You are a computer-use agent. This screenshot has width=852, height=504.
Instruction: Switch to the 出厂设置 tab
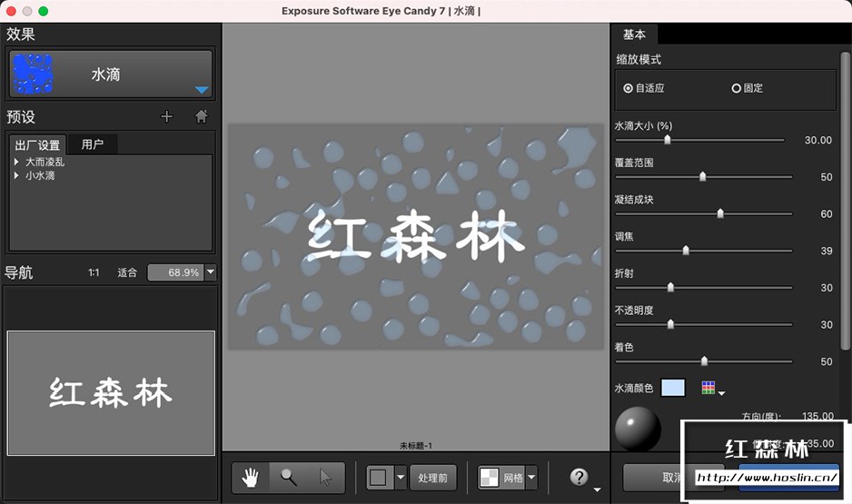click(x=37, y=145)
